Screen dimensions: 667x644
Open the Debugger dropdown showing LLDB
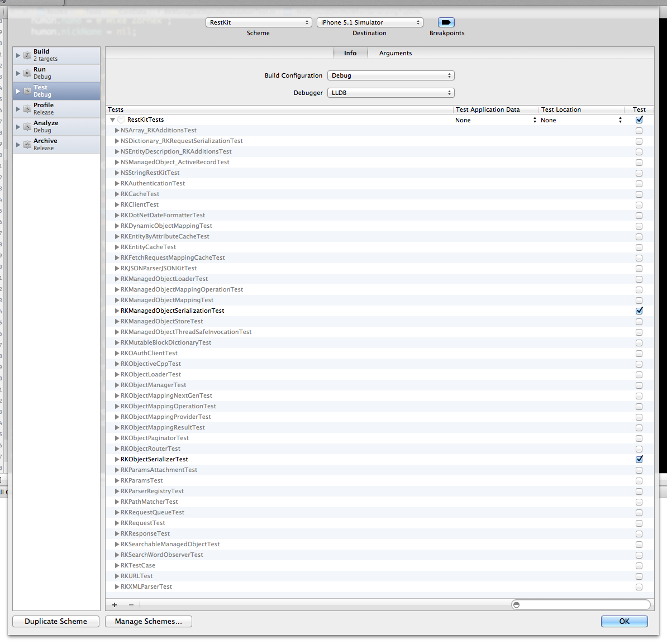coord(391,93)
